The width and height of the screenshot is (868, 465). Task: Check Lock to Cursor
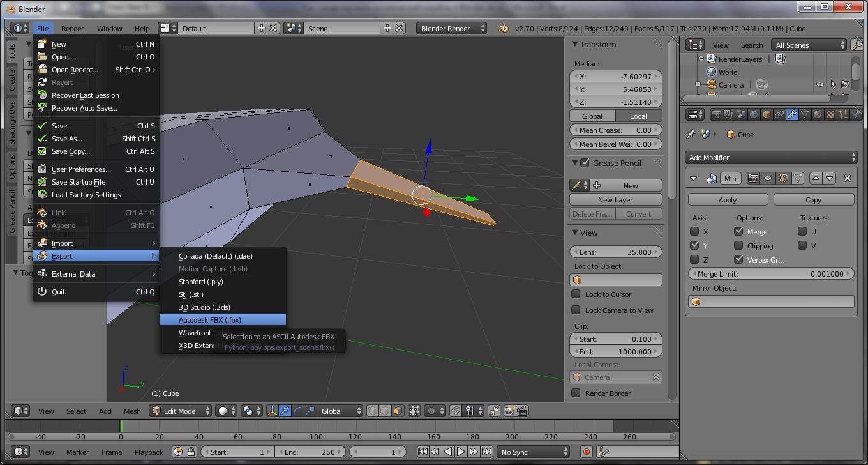[576, 294]
